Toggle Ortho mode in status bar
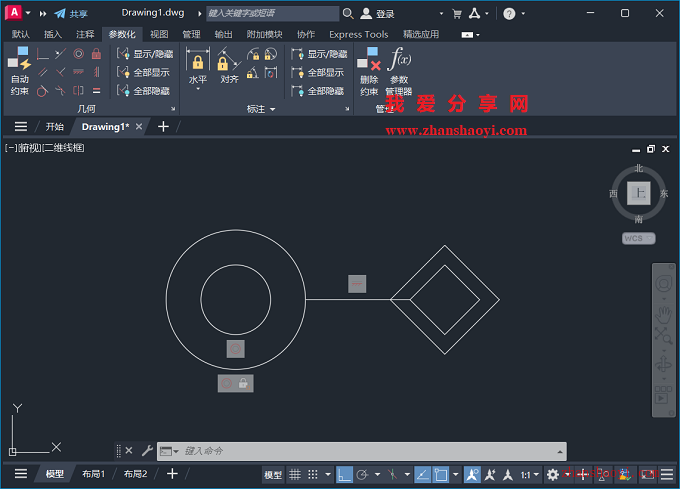The height and width of the screenshot is (489, 680). pos(344,475)
